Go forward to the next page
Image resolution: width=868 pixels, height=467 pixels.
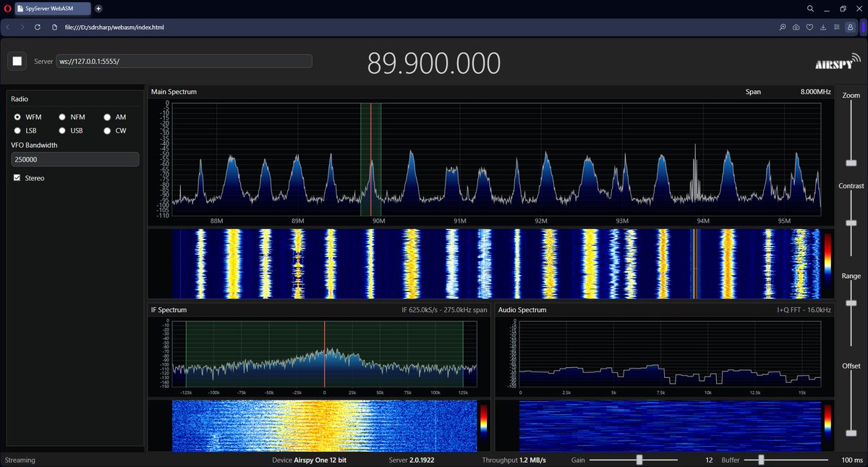pos(22,27)
